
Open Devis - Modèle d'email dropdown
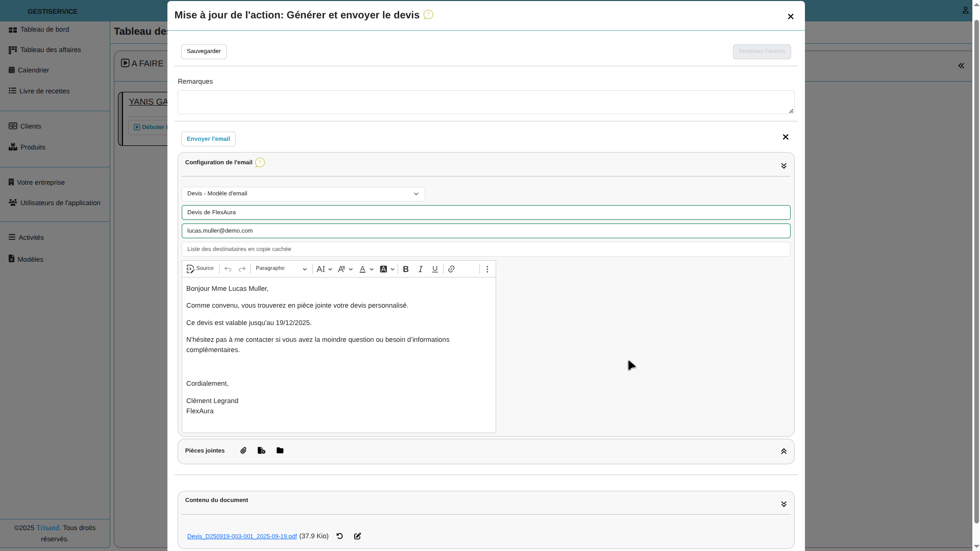[x=303, y=194]
